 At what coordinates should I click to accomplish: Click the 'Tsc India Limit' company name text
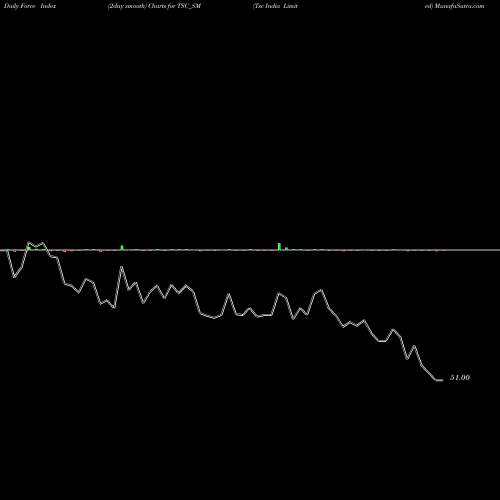[x=275, y=6]
